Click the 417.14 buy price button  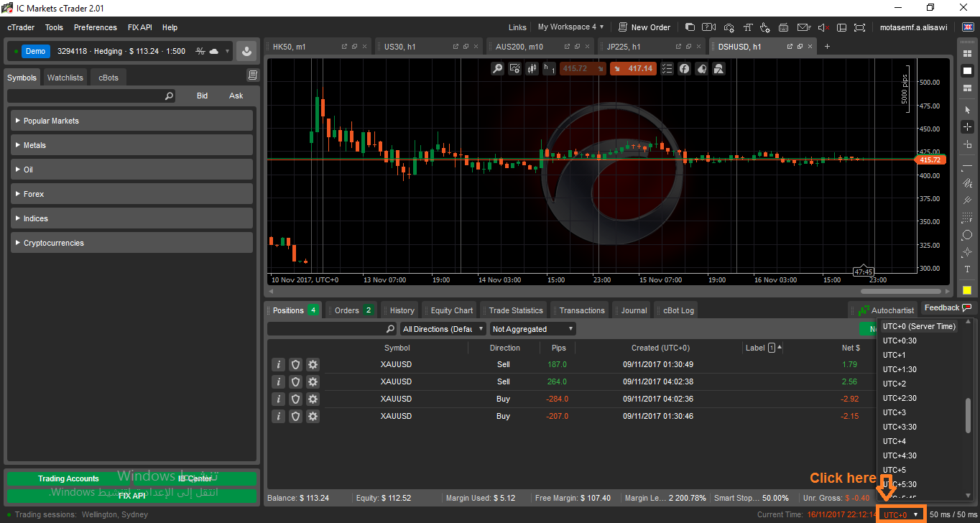point(633,69)
